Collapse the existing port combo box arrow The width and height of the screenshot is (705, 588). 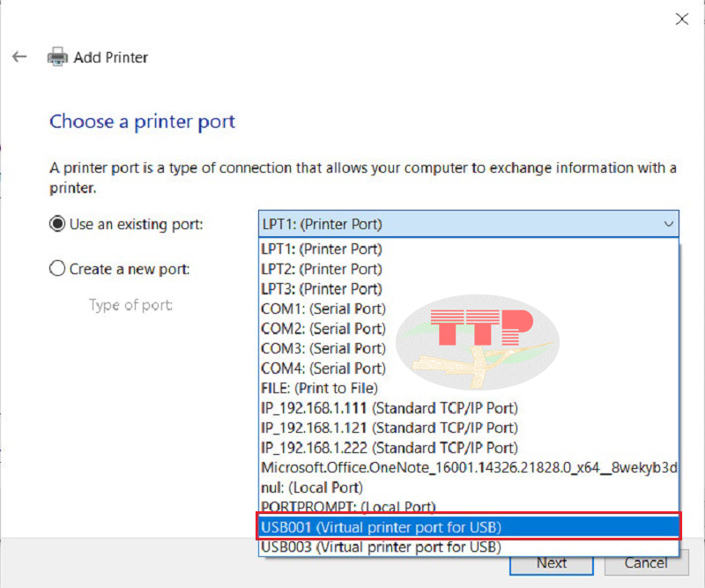[669, 224]
